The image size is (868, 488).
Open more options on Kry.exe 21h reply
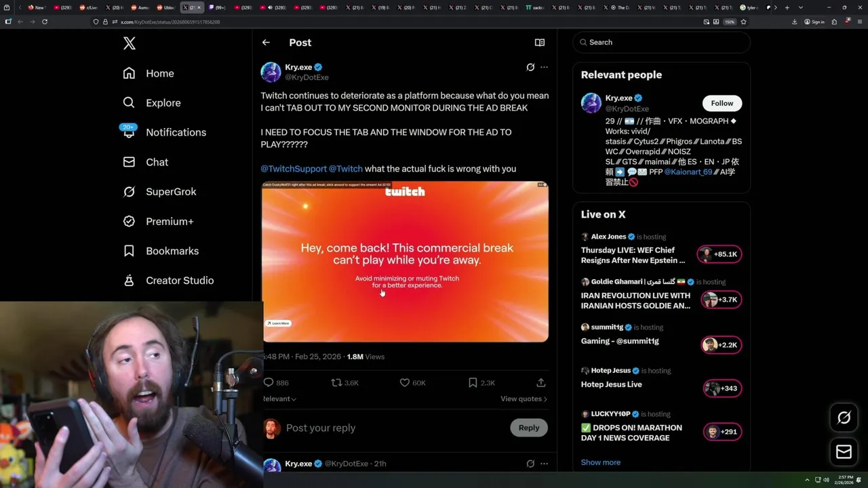(x=544, y=464)
